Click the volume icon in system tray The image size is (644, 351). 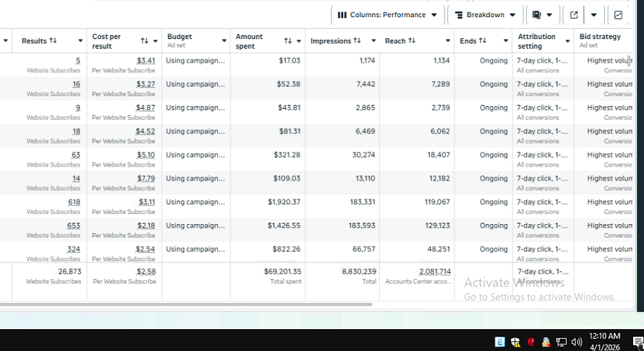[577, 342]
